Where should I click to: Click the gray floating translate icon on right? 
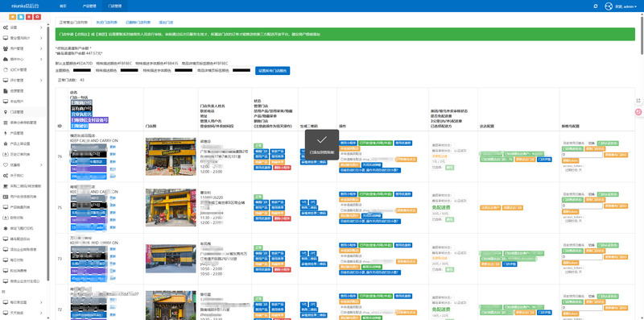click(638, 101)
